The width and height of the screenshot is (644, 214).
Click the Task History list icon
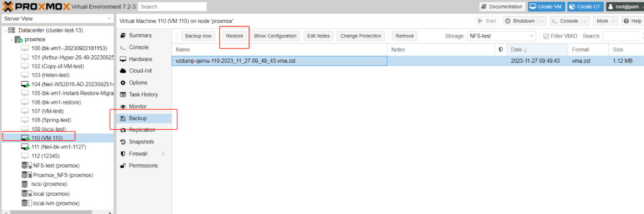point(123,95)
